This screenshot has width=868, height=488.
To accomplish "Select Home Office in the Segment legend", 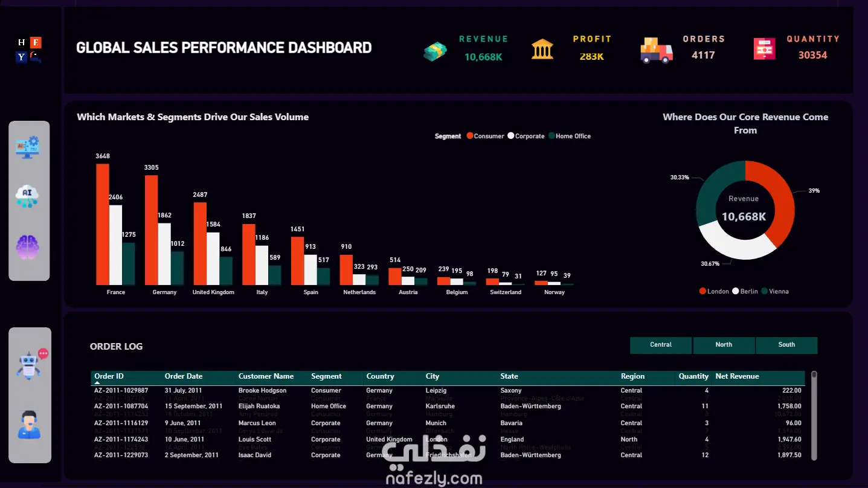I will (x=570, y=136).
